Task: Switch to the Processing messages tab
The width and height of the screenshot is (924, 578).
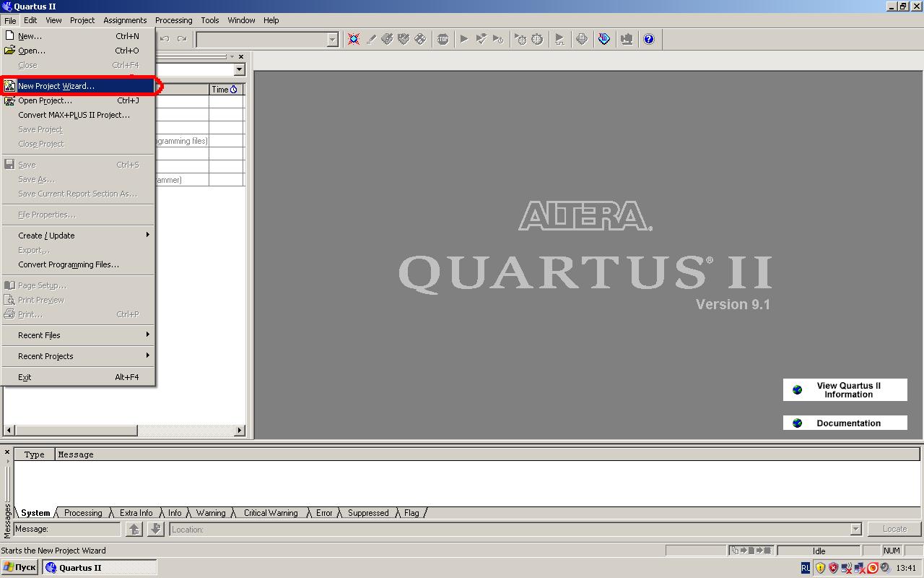Action: coord(83,513)
